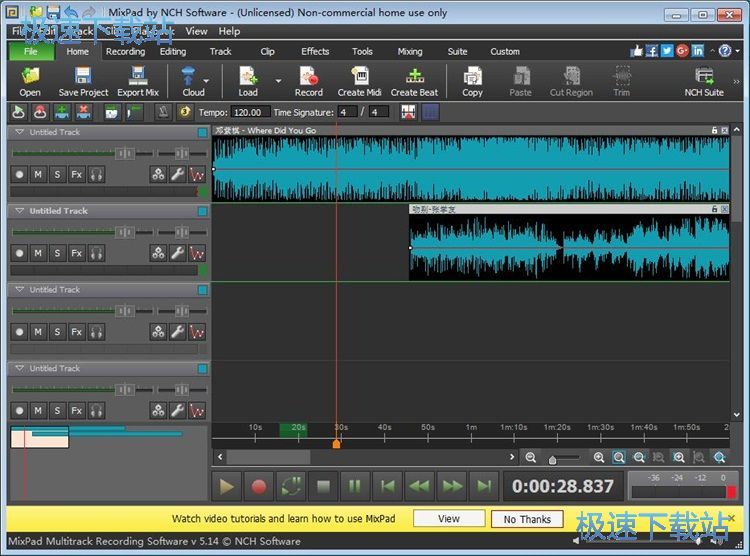Image resolution: width=750 pixels, height=556 pixels.
Task: Mute the first Untitled Track
Action: click(38, 174)
